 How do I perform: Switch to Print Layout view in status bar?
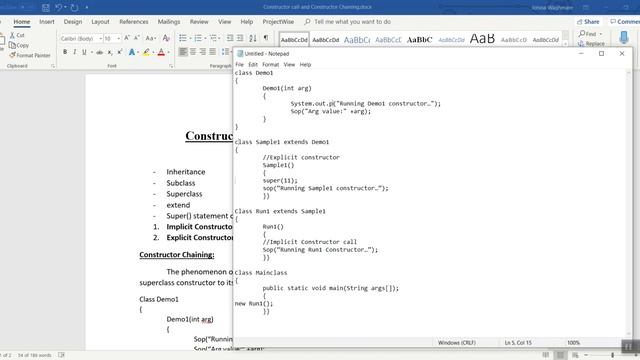tap(560, 355)
